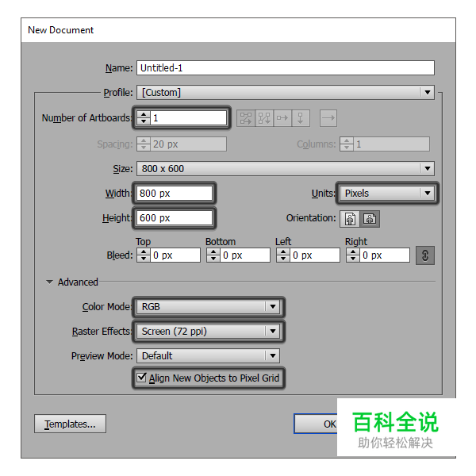Click the Templates... button
Image resolution: width=476 pixels, height=476 pixels.
pyautogui.click(x=70, y=424)
